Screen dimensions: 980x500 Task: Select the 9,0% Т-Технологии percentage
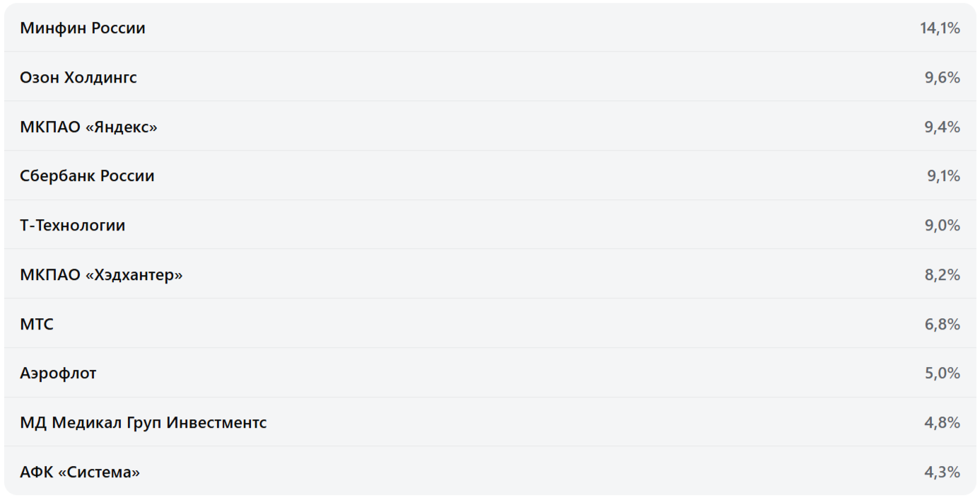(x=942, y=226)
